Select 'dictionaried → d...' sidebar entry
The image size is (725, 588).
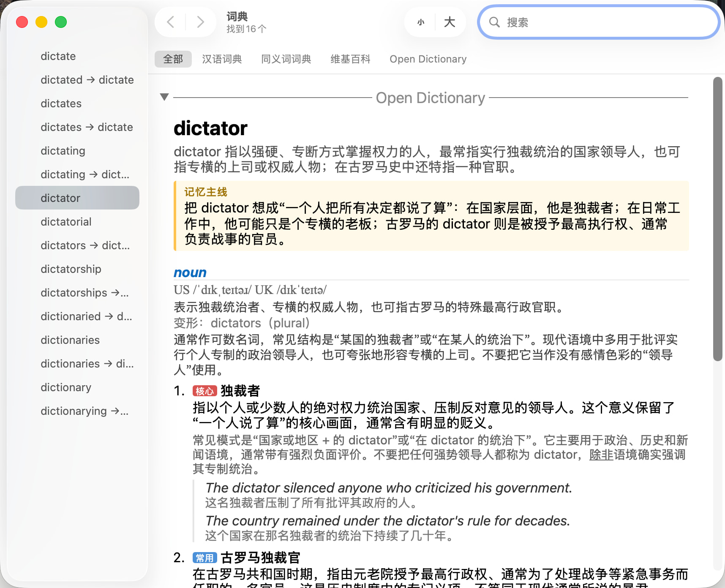pos(77,316)
